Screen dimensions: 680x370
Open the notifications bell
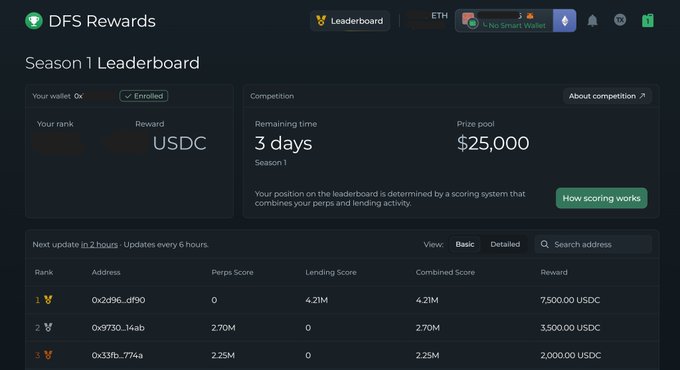[592, 21]
